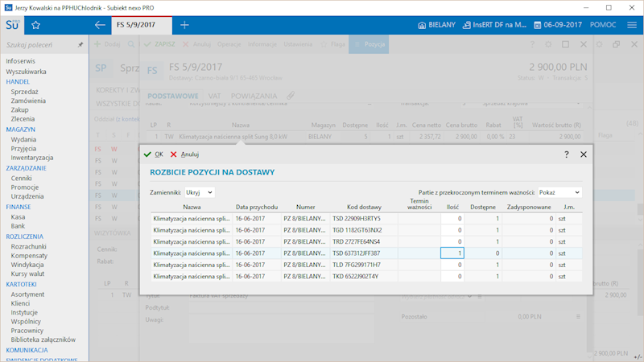Pin the command search panel
This screenshot has height=362, width=644.
pos(80,45)
